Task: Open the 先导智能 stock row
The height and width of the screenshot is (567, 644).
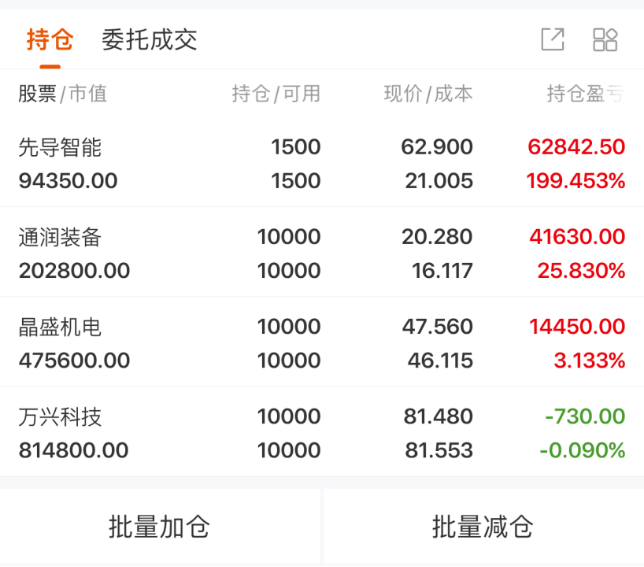Action: pyautogui.click(x=322, y=163)
